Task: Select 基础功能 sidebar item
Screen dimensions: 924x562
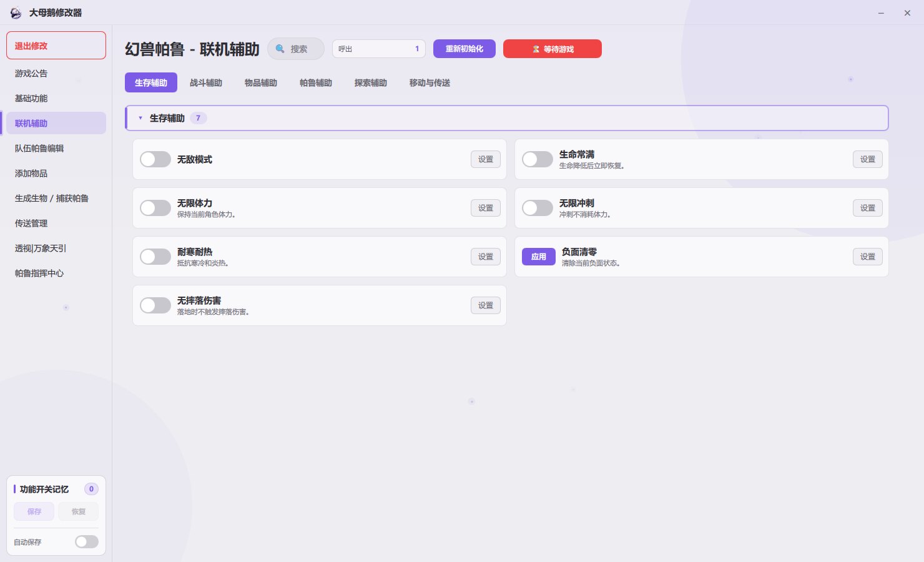Action: (x=56, y=98)
